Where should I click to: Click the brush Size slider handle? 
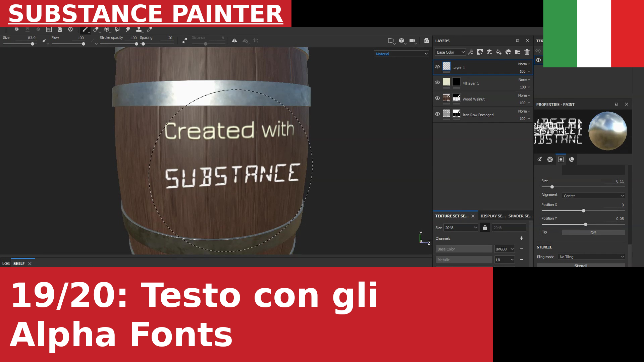point(33,44)
